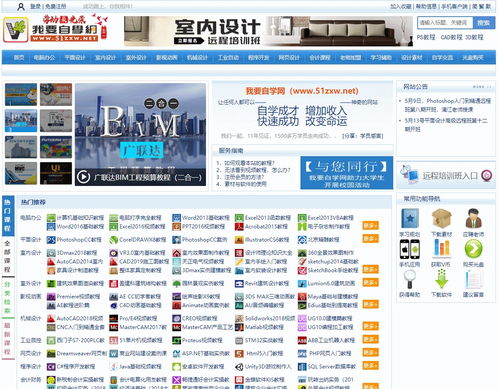The height and width of the screenshot is (389, 499).
Task: Open the 机械设计 nav menu item
Action: pos(197,58)
